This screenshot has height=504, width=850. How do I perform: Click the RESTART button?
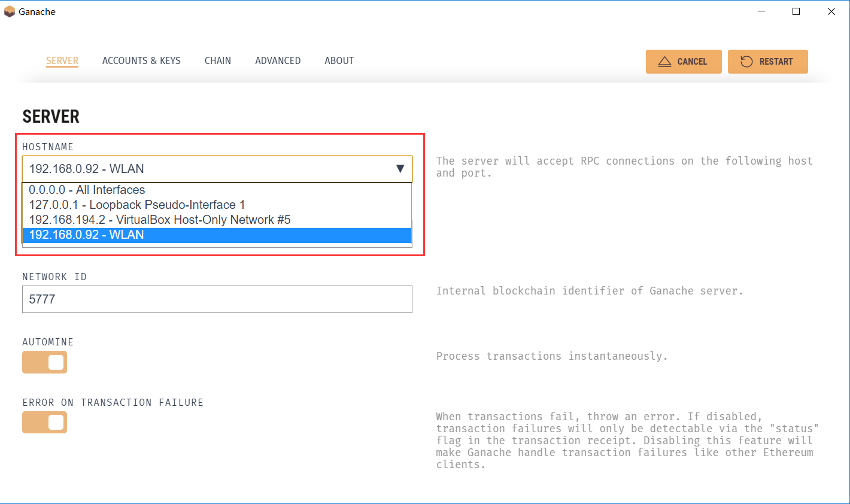pyautogui.click(x=768, y=62)
